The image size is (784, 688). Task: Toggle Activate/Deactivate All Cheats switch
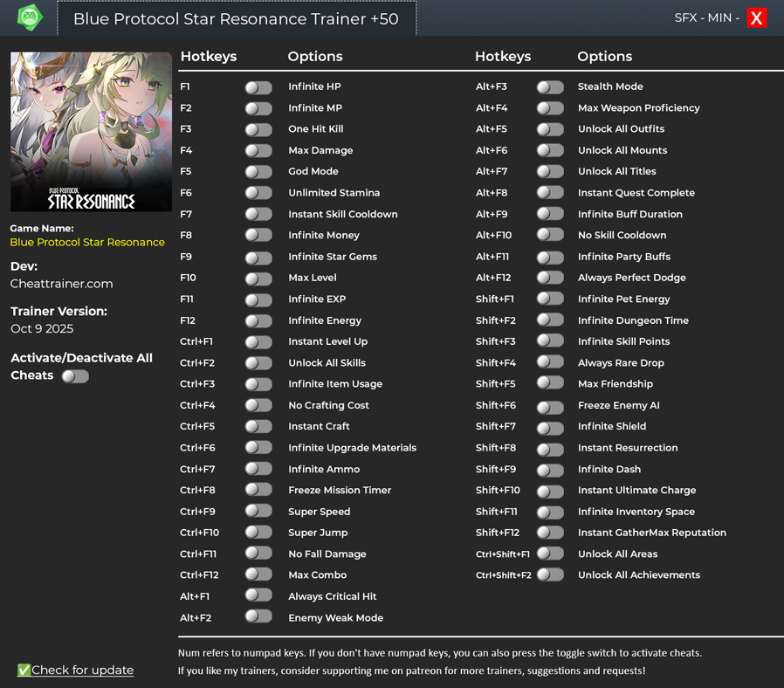75,376
